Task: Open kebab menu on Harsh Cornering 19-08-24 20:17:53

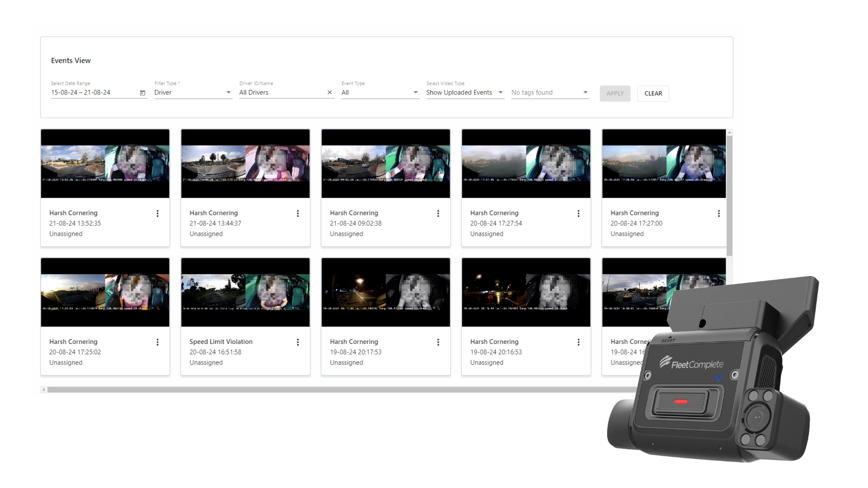Action: pyautogui.click(x=438, y=342)
